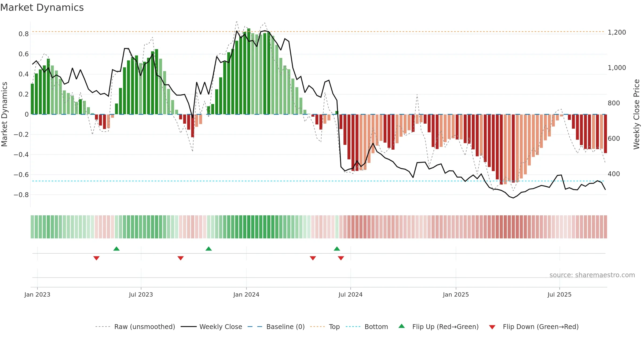Image resolution: width=644 pixels, height=362 pixels.
Task: Click the first green flip-up marker near May 2023
Action: [x=116, y=249]
